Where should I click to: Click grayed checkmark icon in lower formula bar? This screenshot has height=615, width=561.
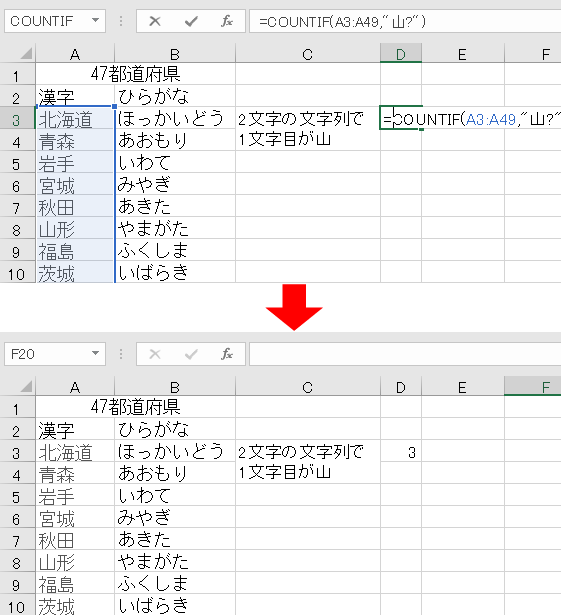(x=191, y=354)
